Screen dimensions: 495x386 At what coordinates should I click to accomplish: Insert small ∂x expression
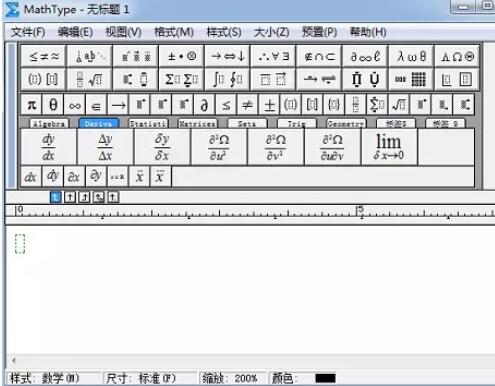(x=74, y=176)
